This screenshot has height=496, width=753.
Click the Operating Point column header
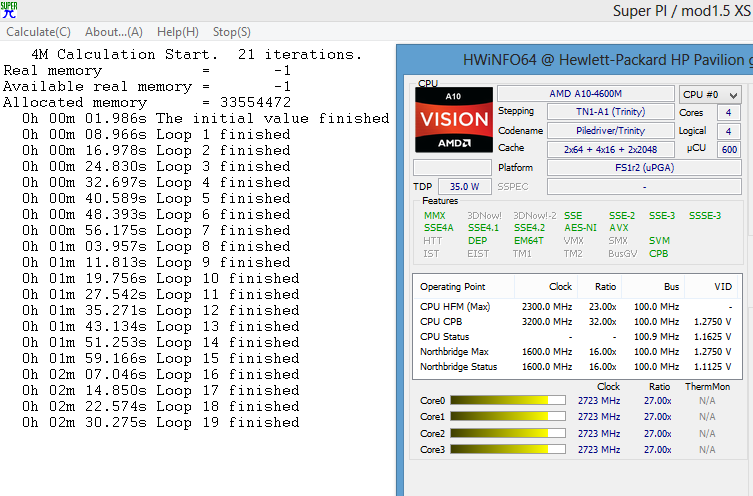click(x=464, y=287)
